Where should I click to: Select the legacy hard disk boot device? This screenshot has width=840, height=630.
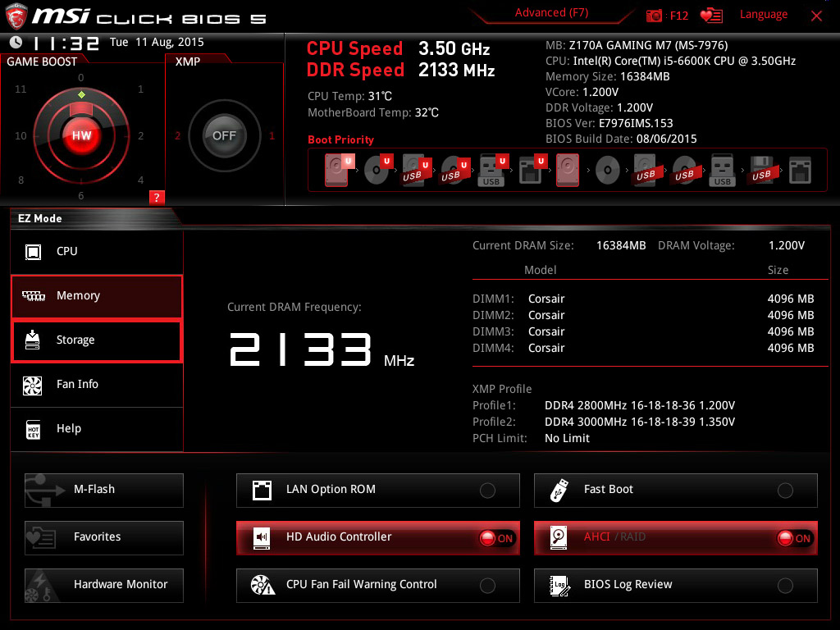coord(568,170)
